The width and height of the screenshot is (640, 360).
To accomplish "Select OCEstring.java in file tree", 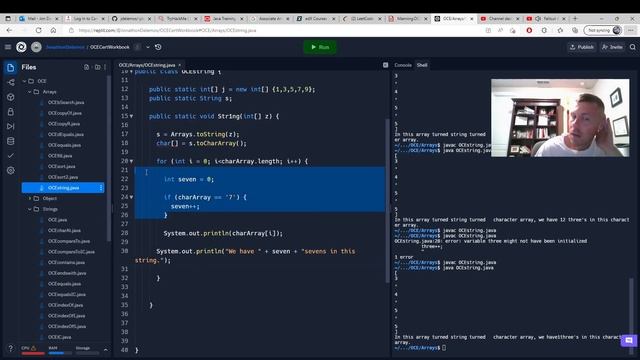I will pos(63,188).
